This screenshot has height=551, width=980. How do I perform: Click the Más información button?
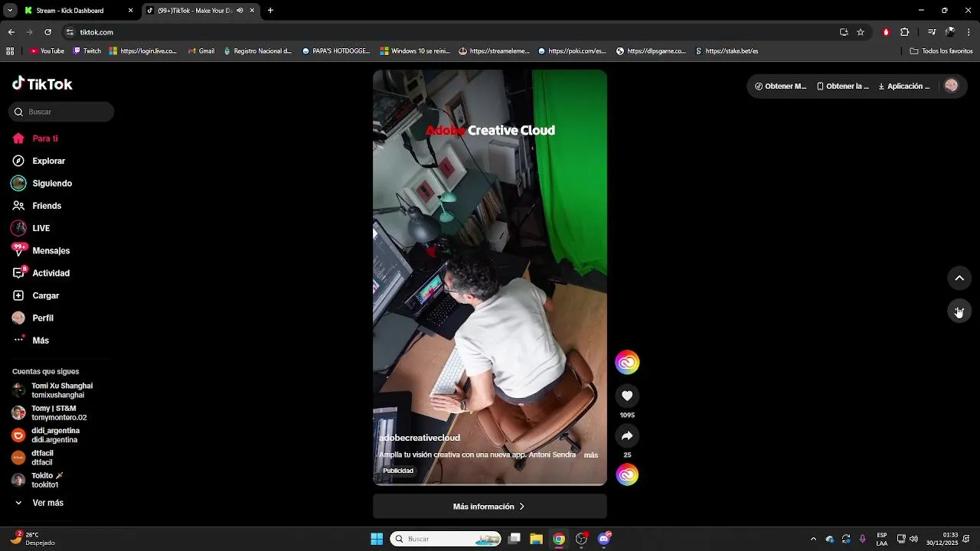(490, 507)
